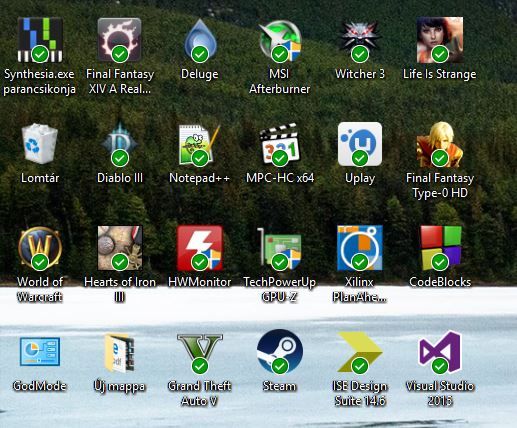The image size is (517, 428).
Task: Click the "Steam" text label
Action: [x=279, y=386]
